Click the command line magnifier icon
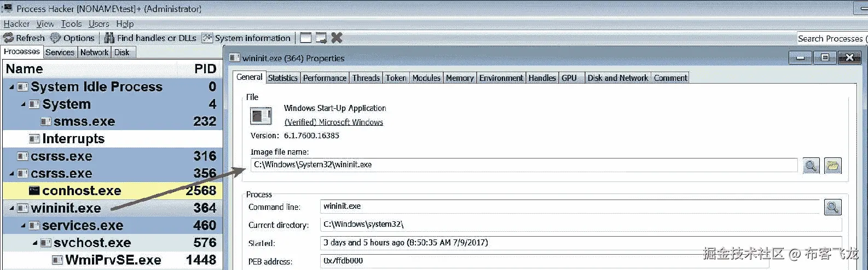868x270 pixels. click(832, 207)
